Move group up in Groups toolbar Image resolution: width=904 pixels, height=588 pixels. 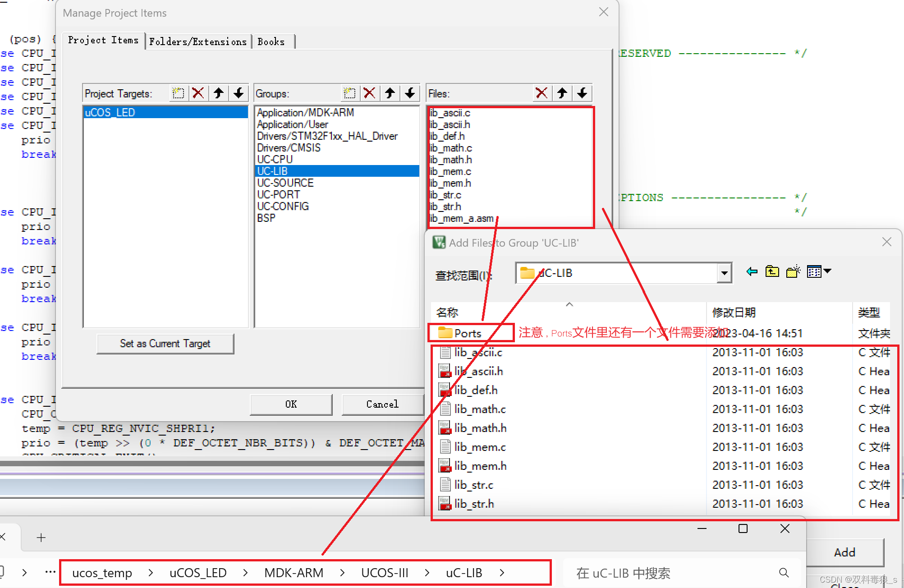coord(390,93)
